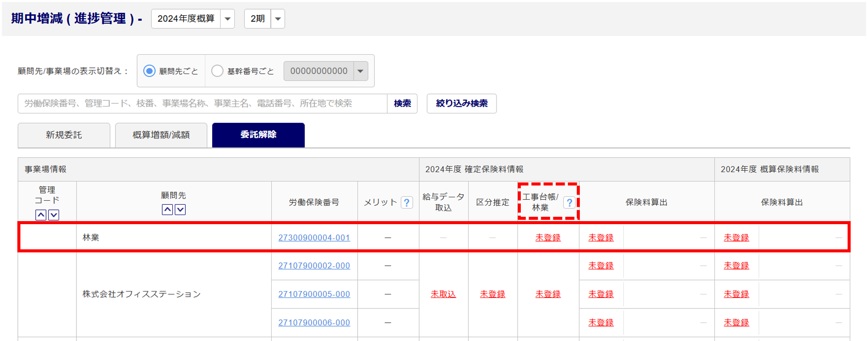Open the 2024年度概算 fiscal year dropdown
The width and height of the screenshot is (868, 341).
193,19
